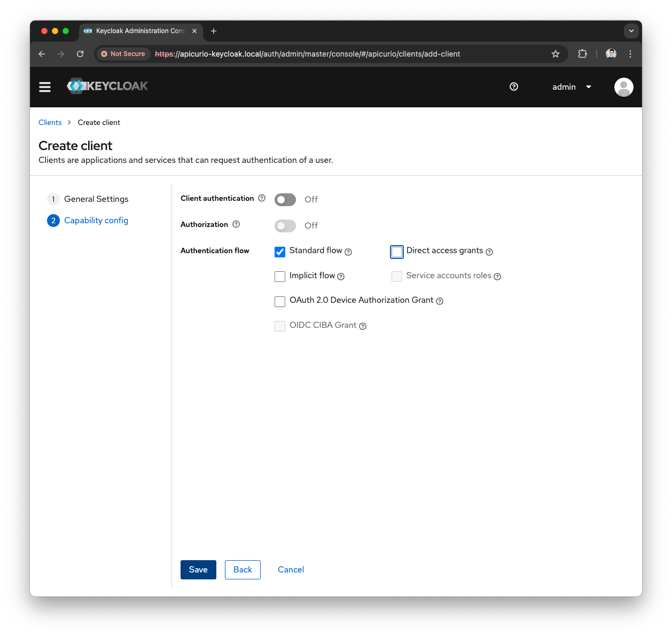This screenshot has width=672, height=636.
Task: Expand the browser tab search chevron
Action: click(631, 31)
